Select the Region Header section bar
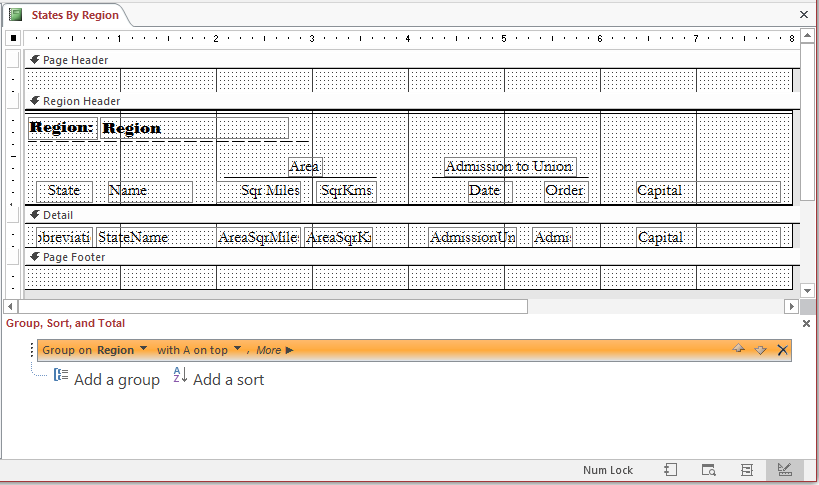819x485 pixels. (412, 101)
